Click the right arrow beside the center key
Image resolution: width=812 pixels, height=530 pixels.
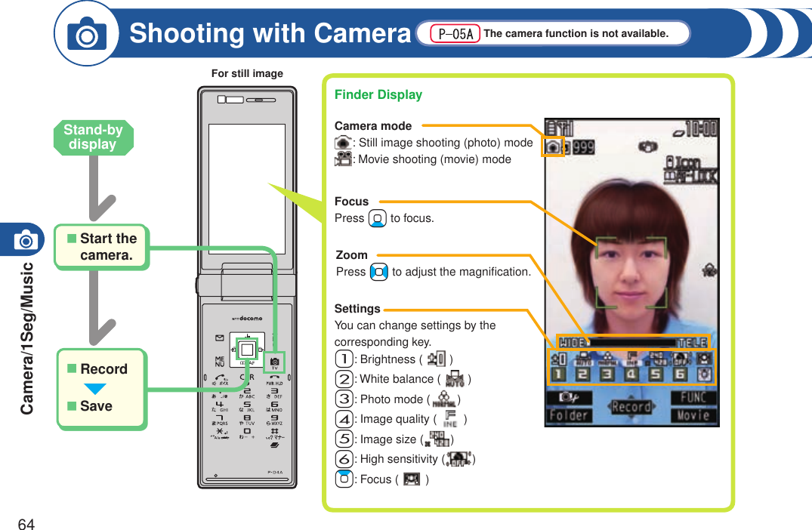click(x=261, y=350)
